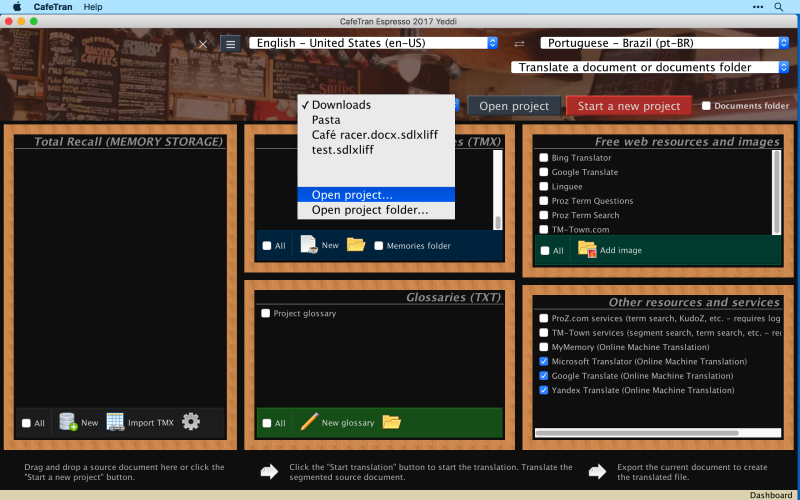This screenshot has height=500, width=800.
Task: Click the Add image label
Action: [x=620, y=250]
